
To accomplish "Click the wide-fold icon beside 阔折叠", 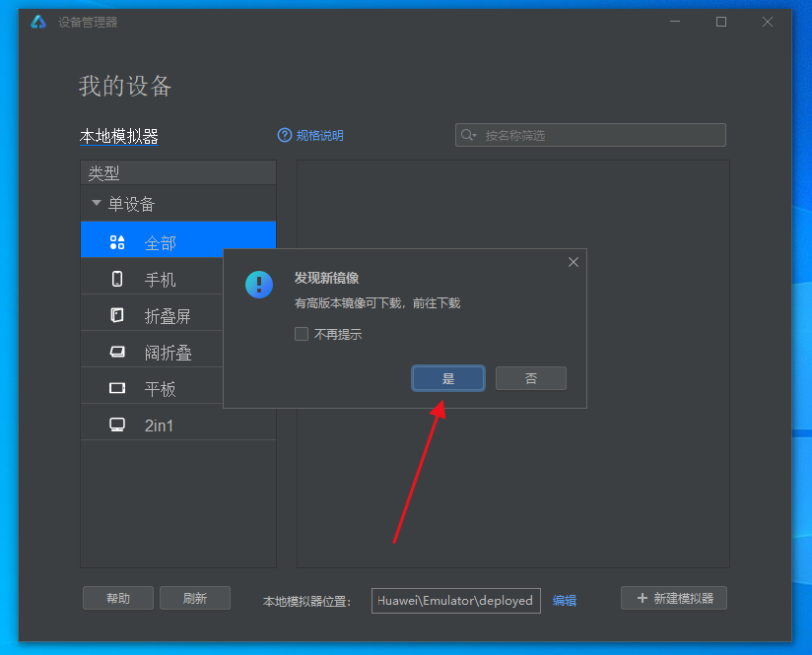I will tap(117, 352).
